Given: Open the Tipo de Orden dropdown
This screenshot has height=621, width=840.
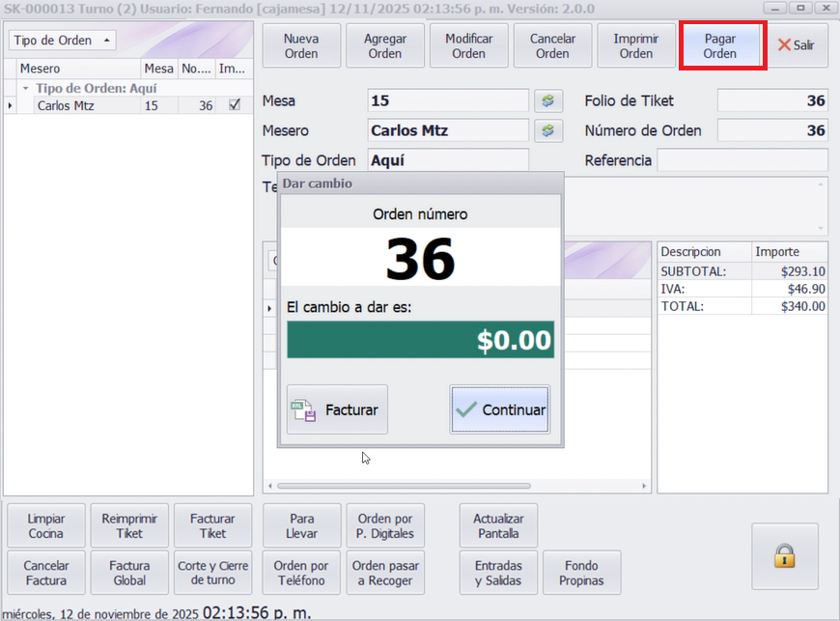Looking at the screenshot, I should pos(62,41).
